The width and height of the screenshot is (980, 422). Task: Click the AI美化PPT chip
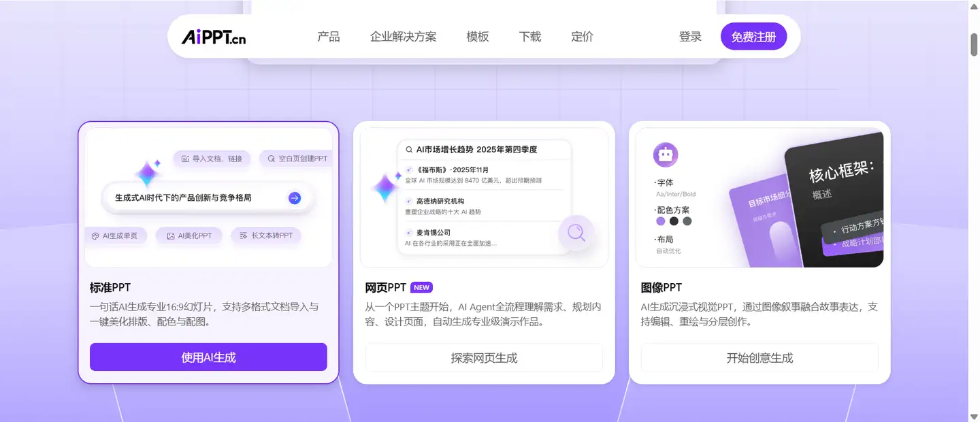[189, 236]
